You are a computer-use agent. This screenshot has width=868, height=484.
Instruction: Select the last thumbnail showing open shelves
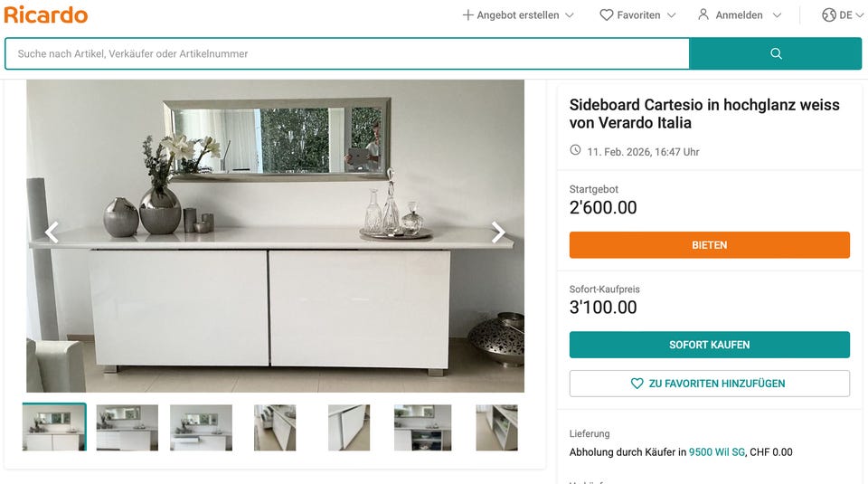coord(496,428)
